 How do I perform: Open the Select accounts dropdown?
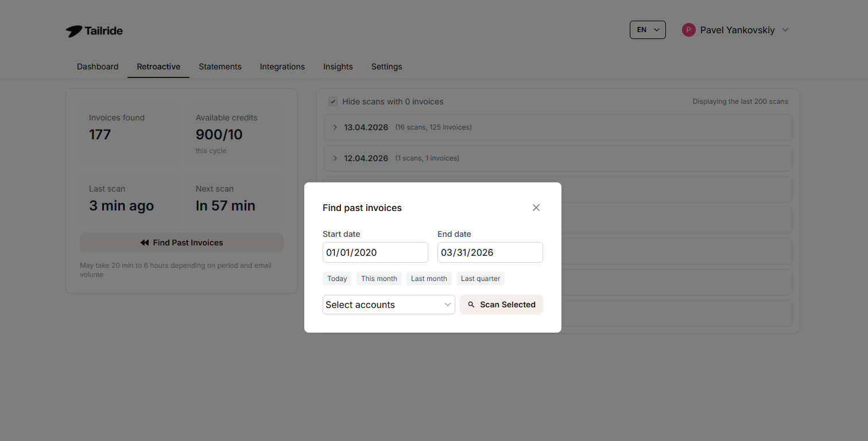(x=389, y=305)
